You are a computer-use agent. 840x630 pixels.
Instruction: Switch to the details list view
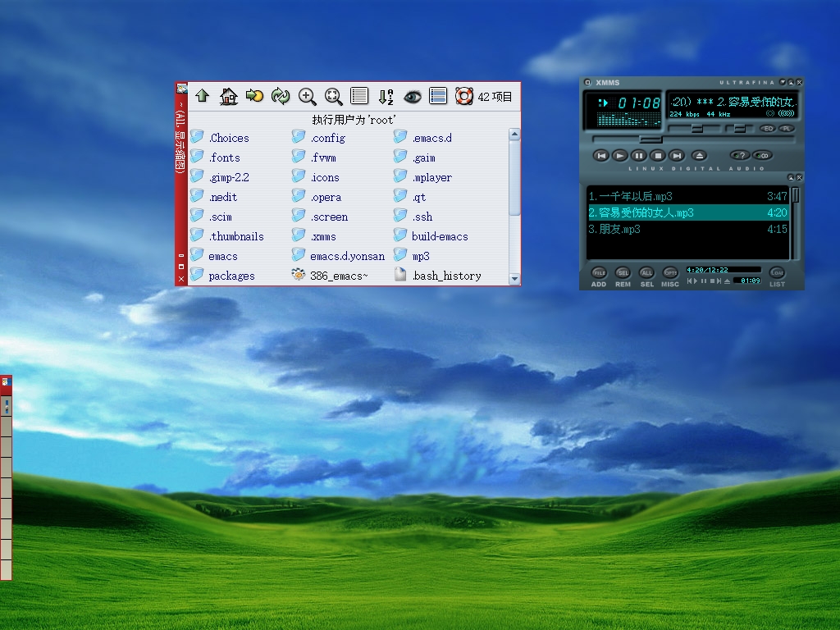pyautogui.click(x=359, y=96)
